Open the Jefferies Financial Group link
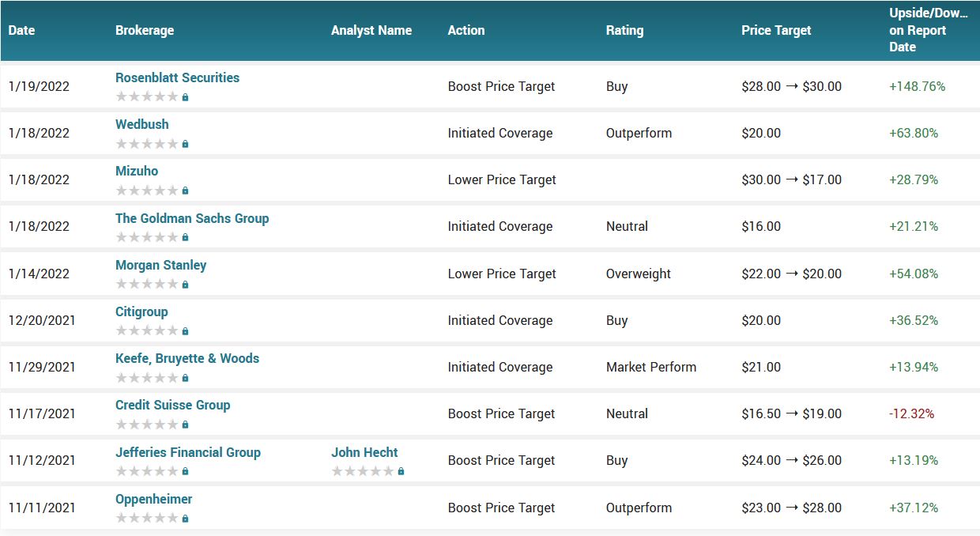Image resolution: width=980 pixels, height=536 pixels. pyautogui.click(x=188, y=452)
